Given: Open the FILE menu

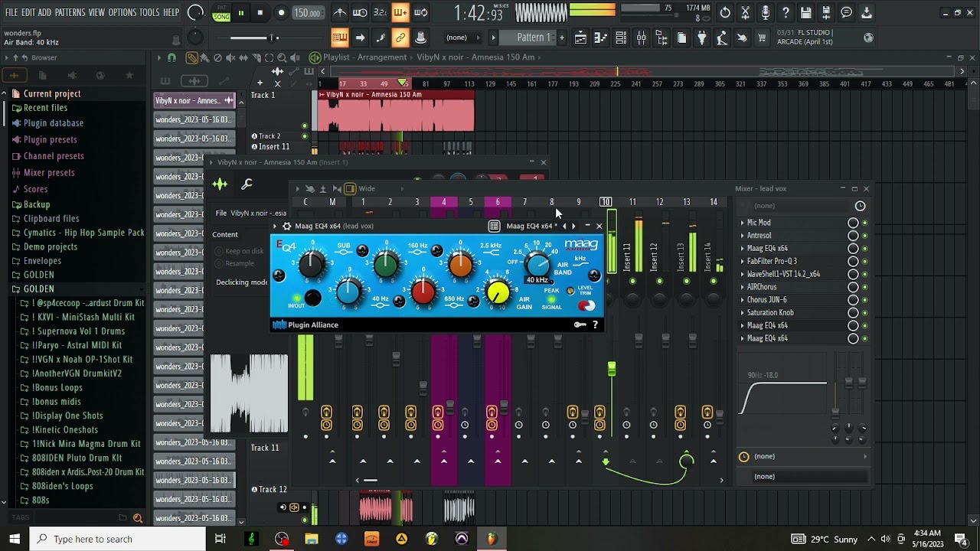Looking at the screenshot, I should (x=11, y=12).
